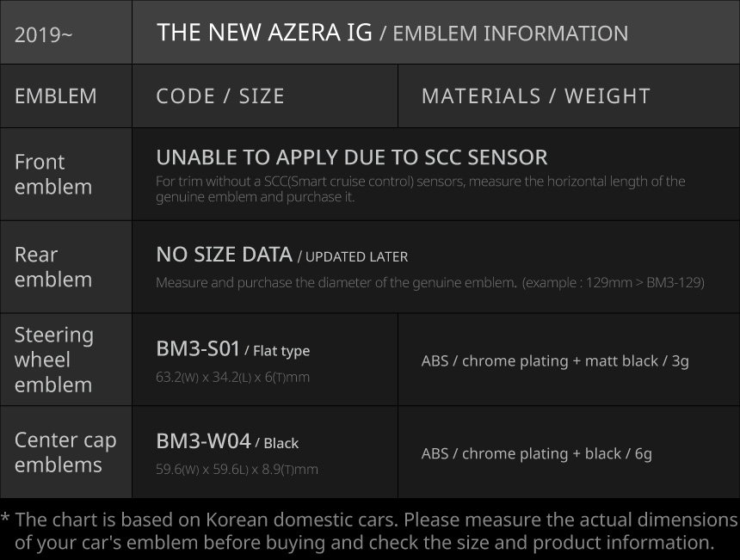
Task: Click THE NEW AZERA IG title
Action: point(264,34)
